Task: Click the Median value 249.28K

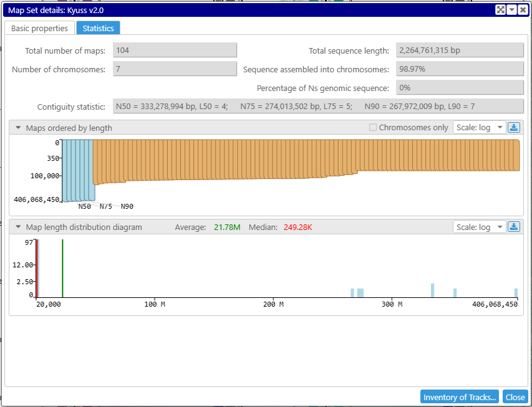Action: click(x=297, y=227)
